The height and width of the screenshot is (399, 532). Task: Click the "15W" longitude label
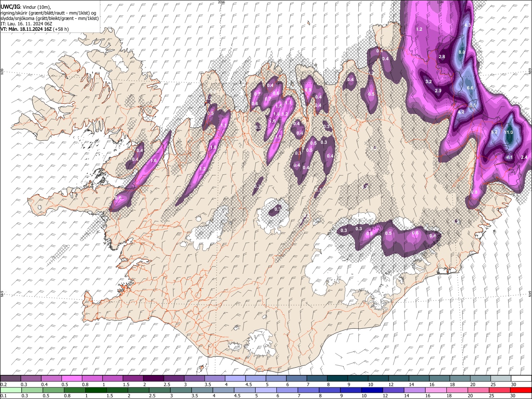[440, 2]
